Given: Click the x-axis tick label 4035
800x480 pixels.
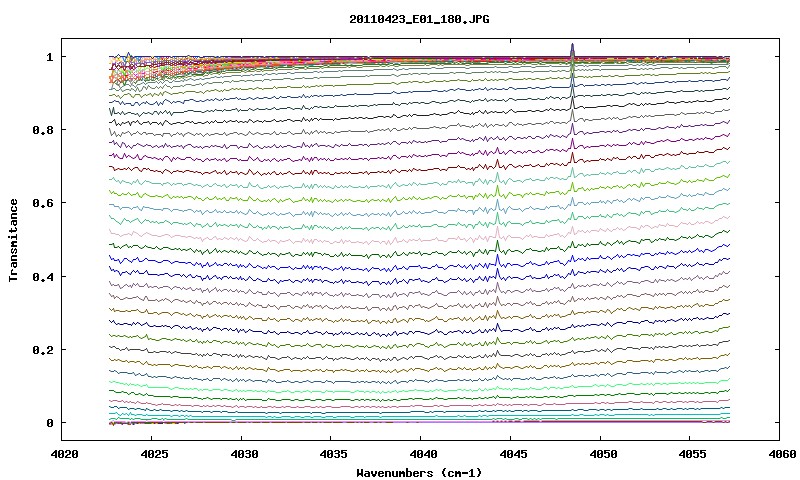Looking at the screenshot, I should pos(333,454).
